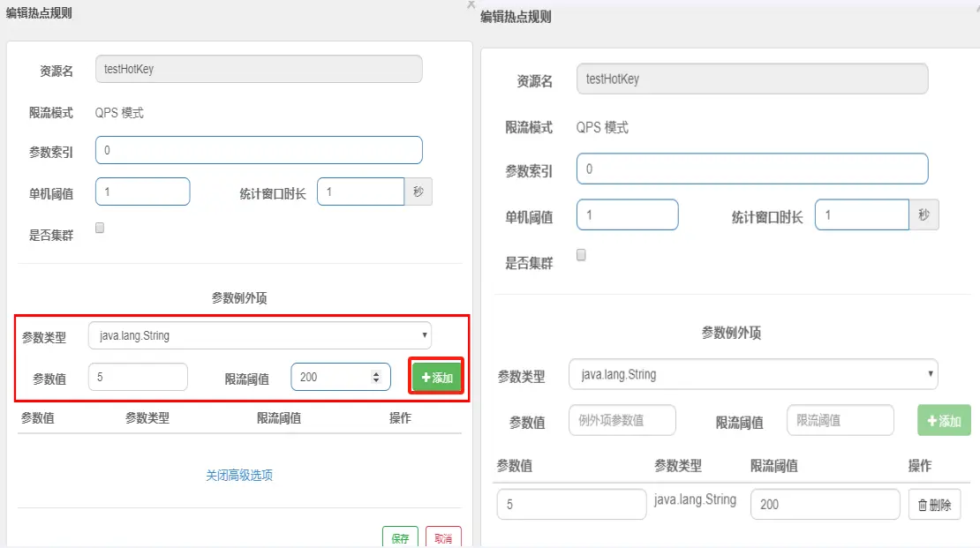Click the 单机阈值 input in left dialog

click(142, 191)
